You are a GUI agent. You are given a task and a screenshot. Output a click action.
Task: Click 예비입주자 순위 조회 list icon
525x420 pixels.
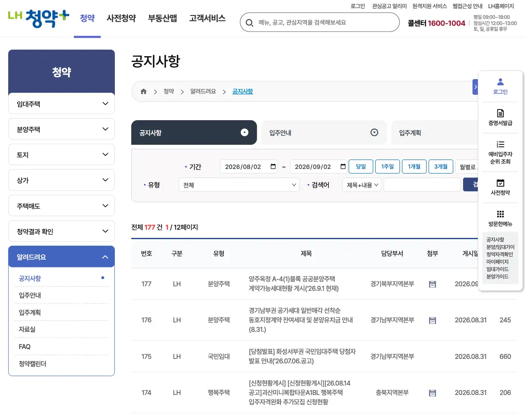tap(500, 144)
